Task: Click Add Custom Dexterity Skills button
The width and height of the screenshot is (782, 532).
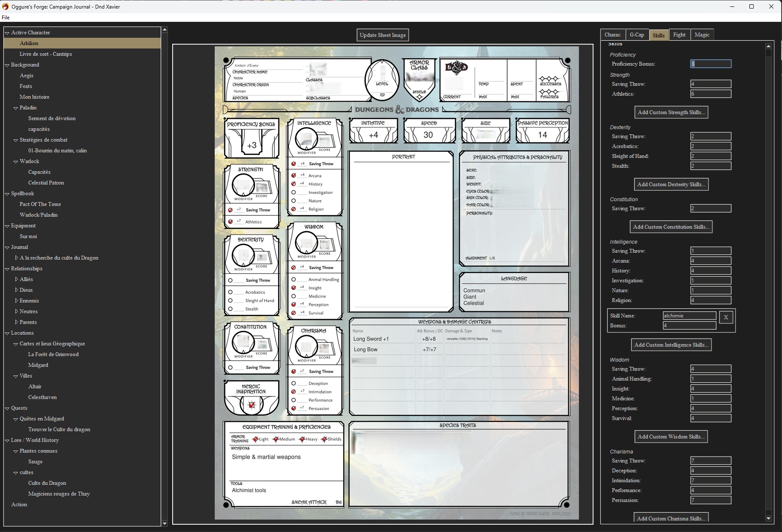Action: coord(671,184)
